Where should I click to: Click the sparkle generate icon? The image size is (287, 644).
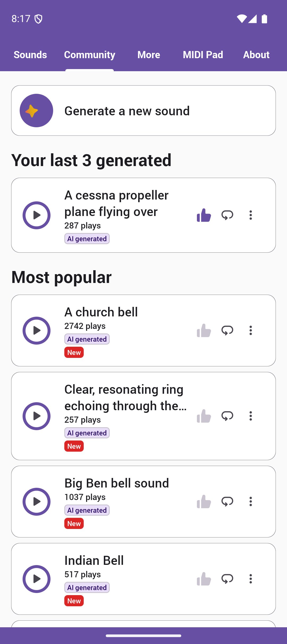click(x=36, y=111)
